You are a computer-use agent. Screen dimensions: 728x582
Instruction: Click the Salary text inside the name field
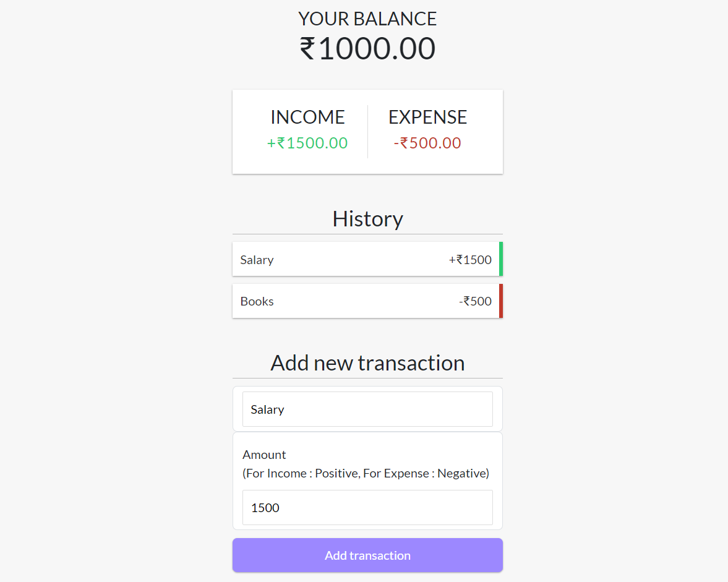[x=267, y=409]
